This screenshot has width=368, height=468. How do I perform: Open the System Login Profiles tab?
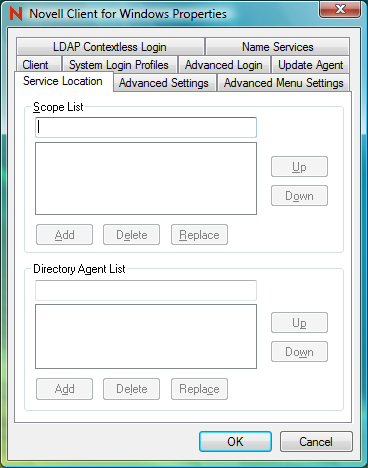coord(119,64)
